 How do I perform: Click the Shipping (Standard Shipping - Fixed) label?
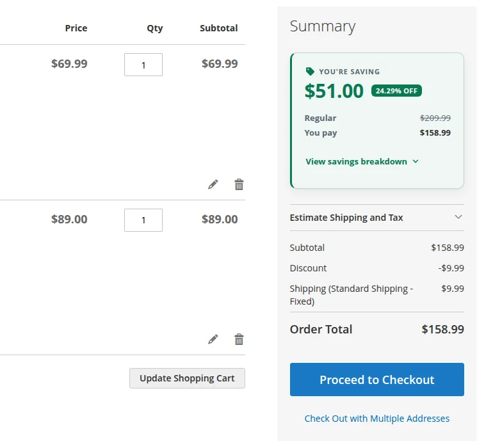pyautogui.click(x=352, y=295)
